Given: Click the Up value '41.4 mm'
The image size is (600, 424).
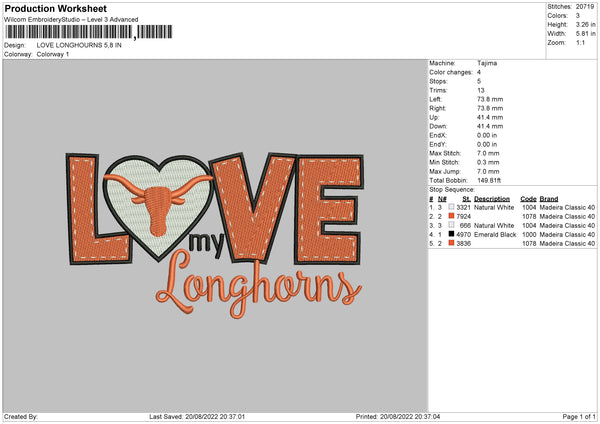Looking at the screenshot, I should pyautogui.click(x=490, y=117).
